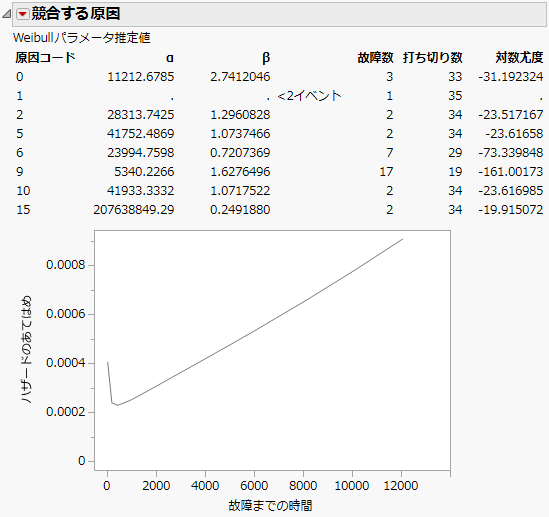
Task: Click the x-axis tick 2000
Action: coord(156,486)
